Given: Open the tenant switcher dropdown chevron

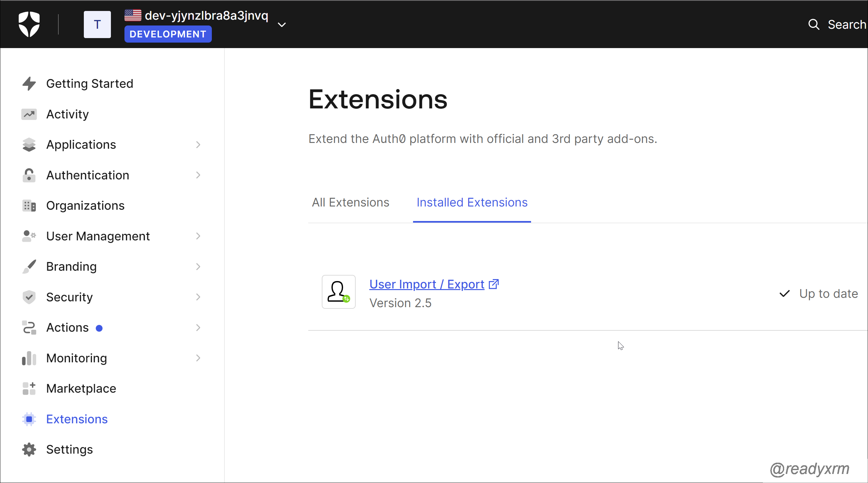Looking at the screenshot, I should (282, 24).
